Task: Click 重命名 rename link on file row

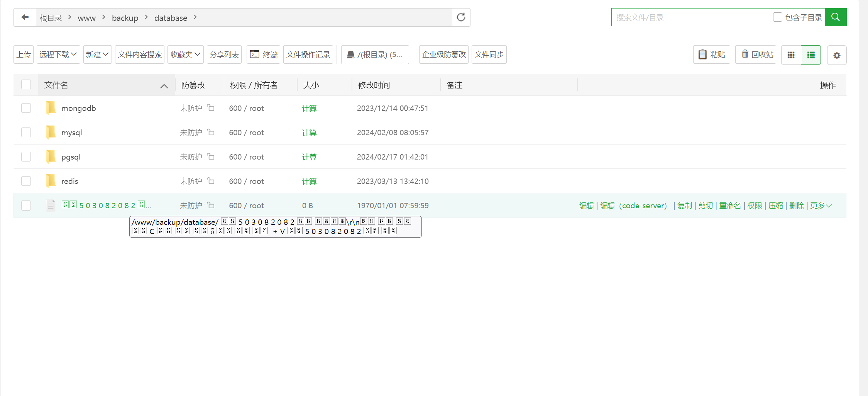Action: click(x=730, y=206)
